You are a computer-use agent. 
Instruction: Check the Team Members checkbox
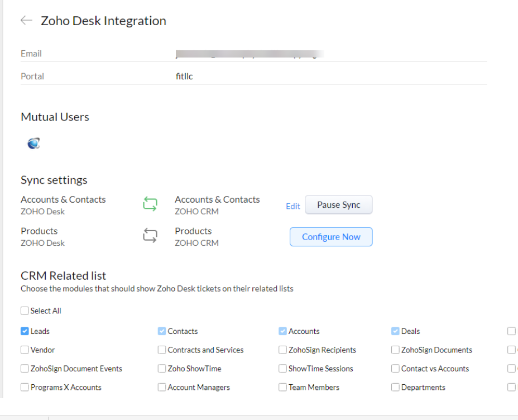click(x=282, y=387)
